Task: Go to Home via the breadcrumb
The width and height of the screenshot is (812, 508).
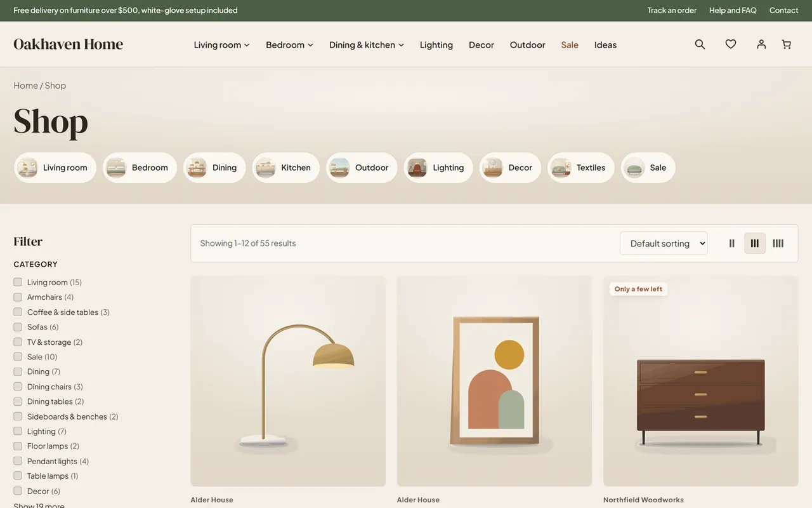Action: tap(25, 86)
